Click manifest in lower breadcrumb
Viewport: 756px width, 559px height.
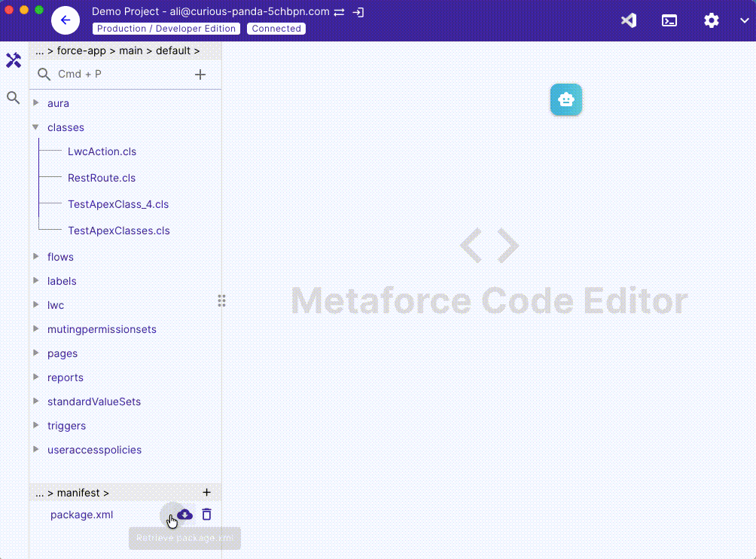(78, 493)
